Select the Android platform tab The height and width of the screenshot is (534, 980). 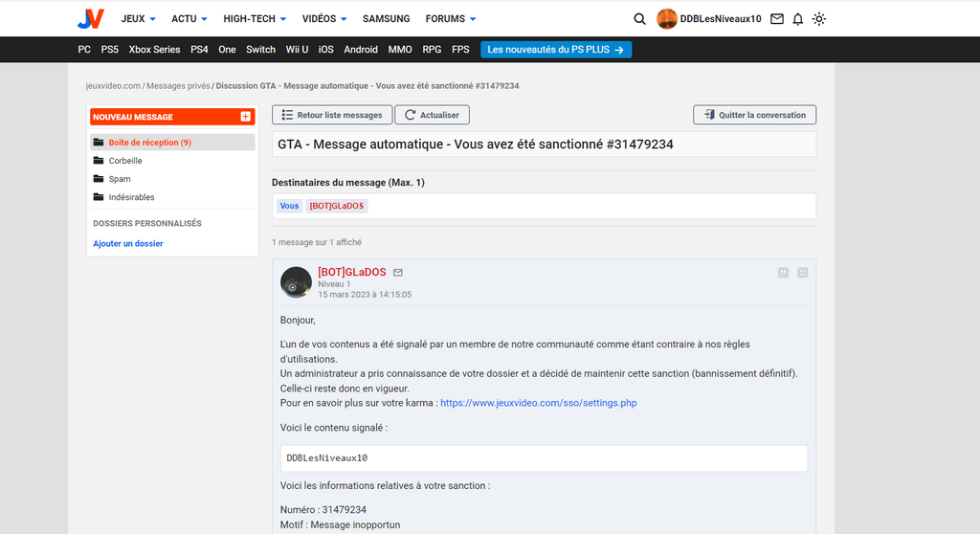coord(361,50)
